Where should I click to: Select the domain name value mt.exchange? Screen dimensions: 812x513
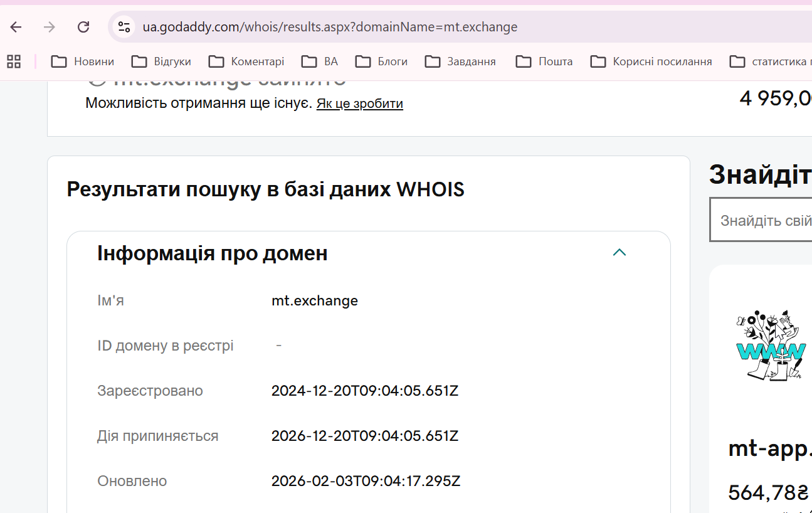tap(315, 300)
